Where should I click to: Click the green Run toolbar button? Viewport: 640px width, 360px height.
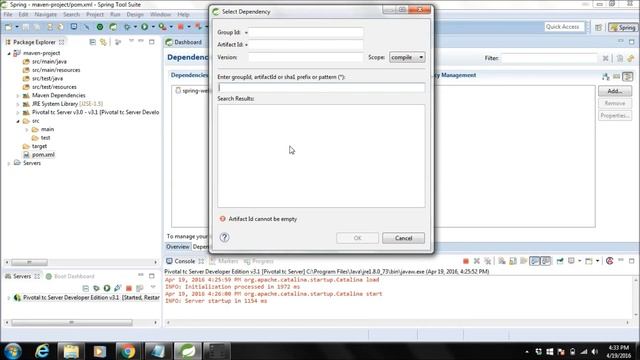click(144, 27)
